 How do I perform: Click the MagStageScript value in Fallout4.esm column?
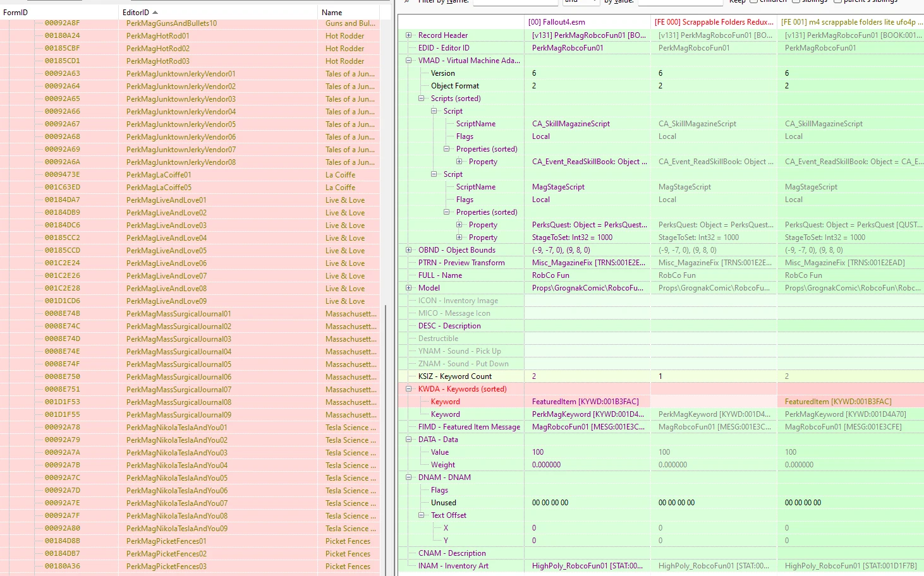click(x=558, y=187)
